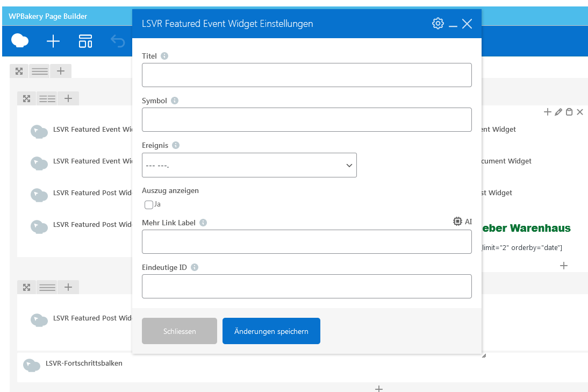
Task: Show info tooltip next to Eindeutige ID
Action: point(194,267)
